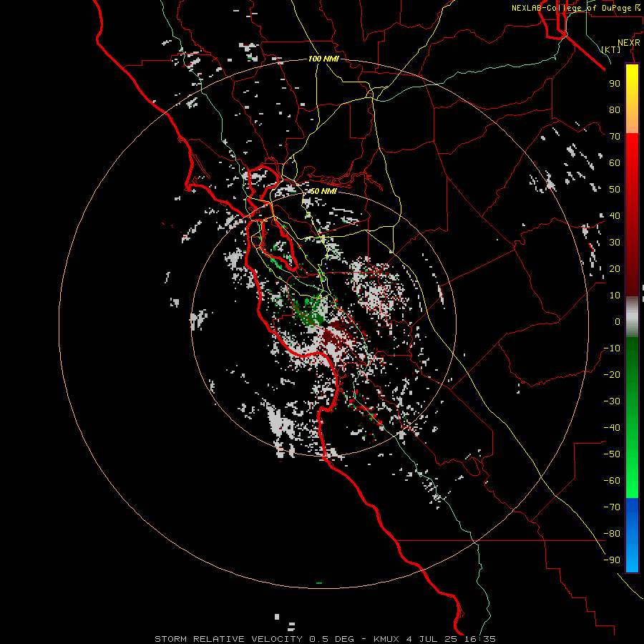The width and height of the screenshot is (644, 644).
Task: Click the -80 value on the velocity scale
Action: click(612, 534)
